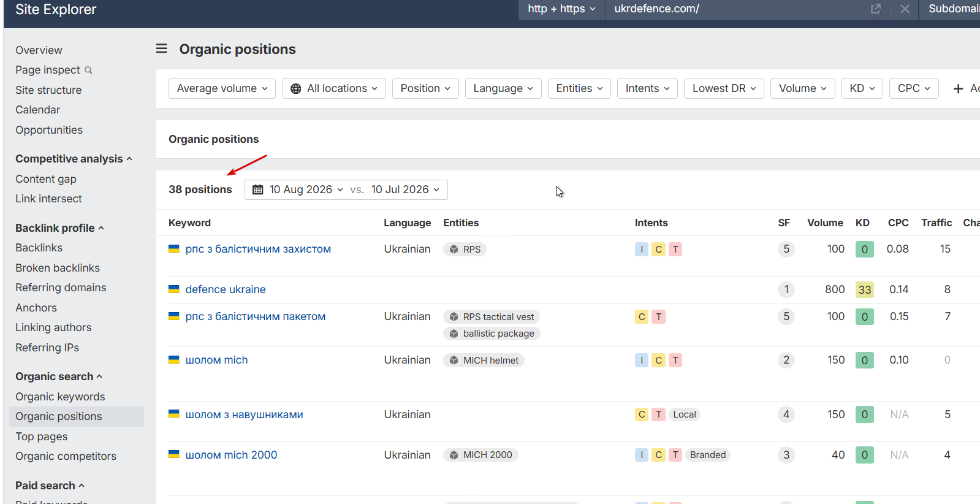Click the ukrdefence.com/ URL input field

pos(735,9)
